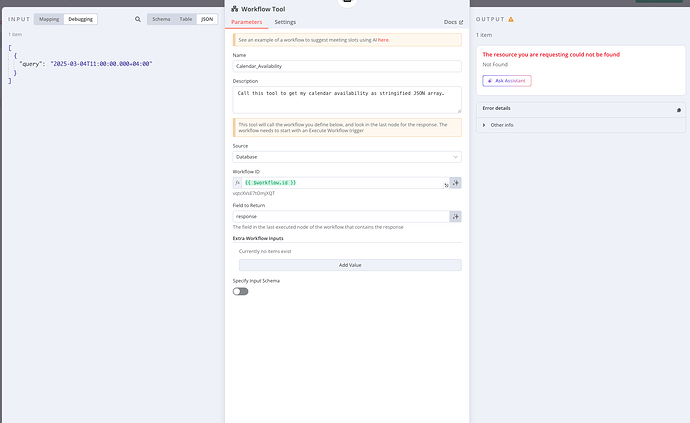
Task: Click the sparkle button next to Workflow ID
Action: (x=455, y=183)
